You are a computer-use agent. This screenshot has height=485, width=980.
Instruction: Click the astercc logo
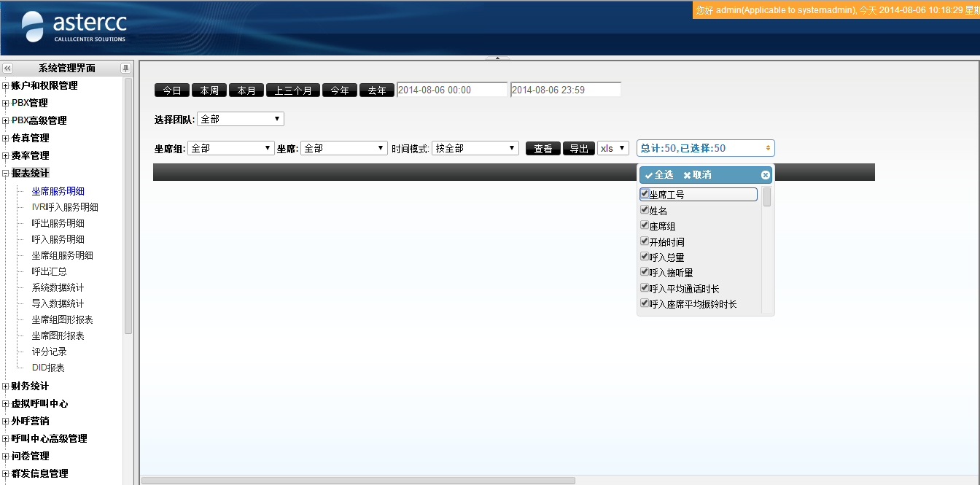74,27
